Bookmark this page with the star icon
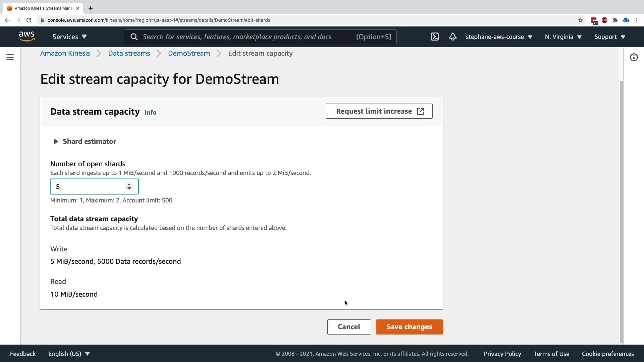The image size is (644, 362). coord(580,20)
